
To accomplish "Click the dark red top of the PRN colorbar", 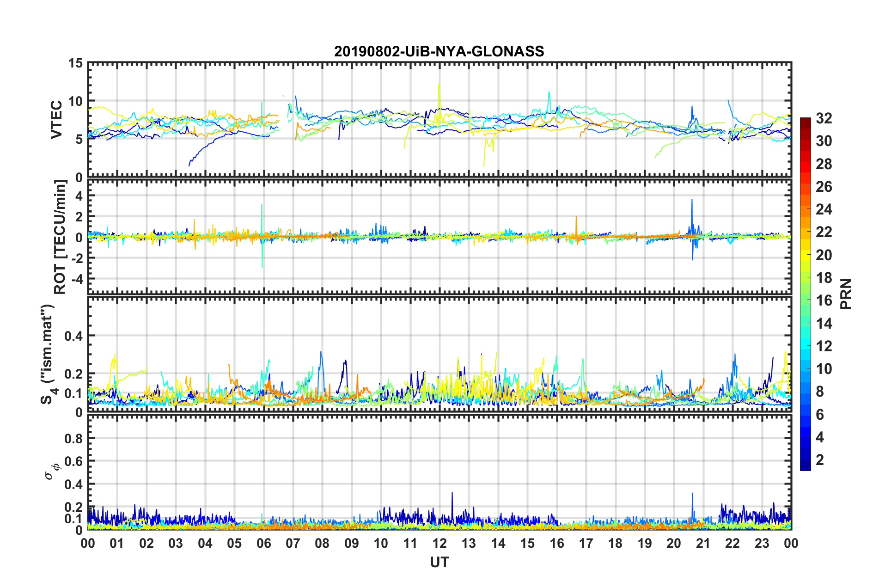I will [806, 121].
